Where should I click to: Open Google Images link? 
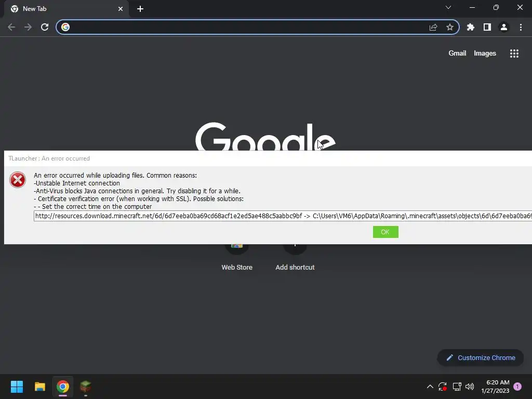[485, 54]
